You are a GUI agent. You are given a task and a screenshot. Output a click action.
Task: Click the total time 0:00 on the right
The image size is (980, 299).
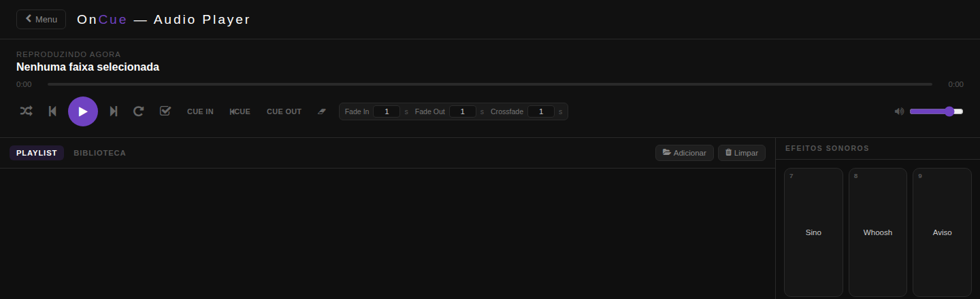[956, 84]
